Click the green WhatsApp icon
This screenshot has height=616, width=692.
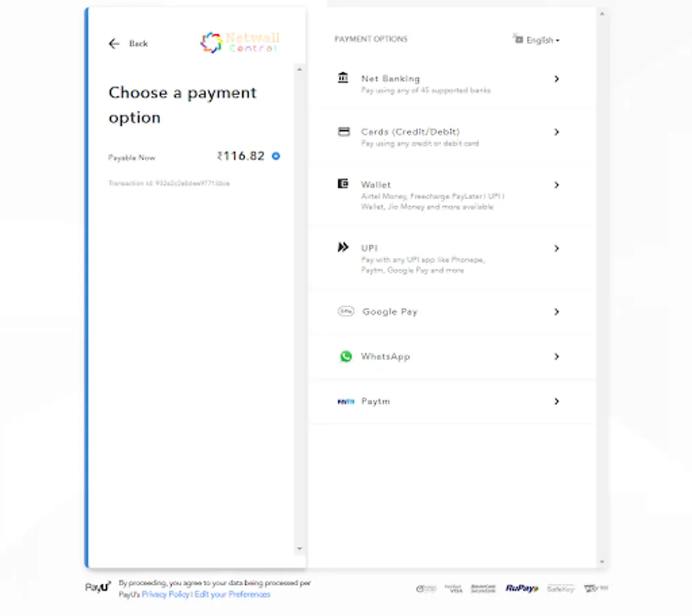[346, 356]
